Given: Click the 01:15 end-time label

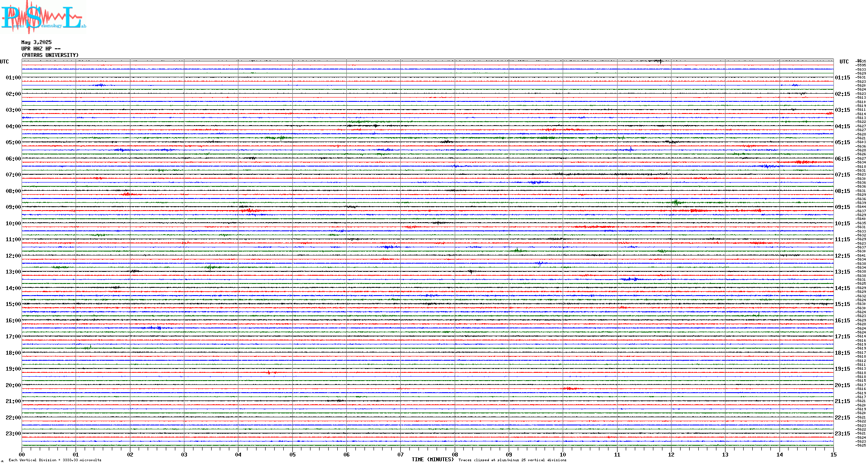Looking at the screenshot, I should point(843,78).
